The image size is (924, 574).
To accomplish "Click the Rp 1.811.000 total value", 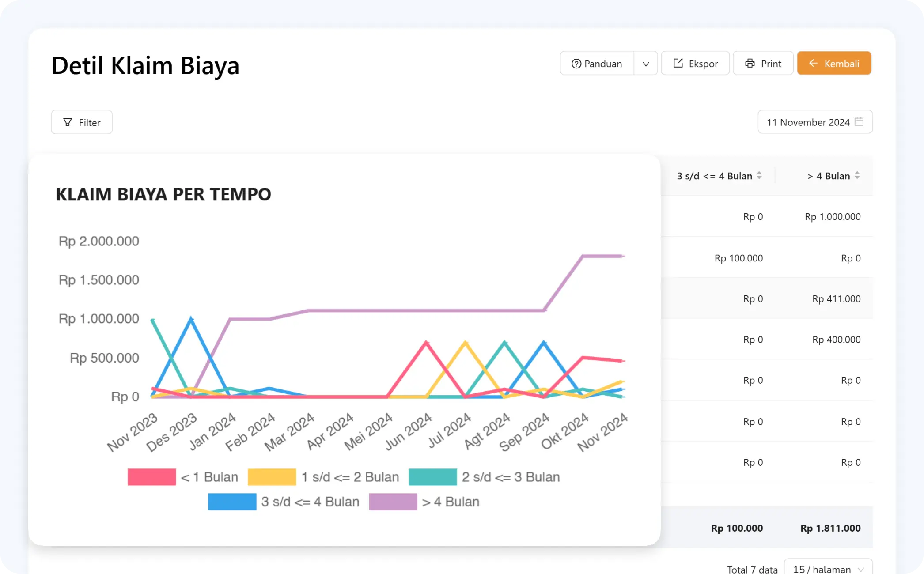I will click(830, 528).
